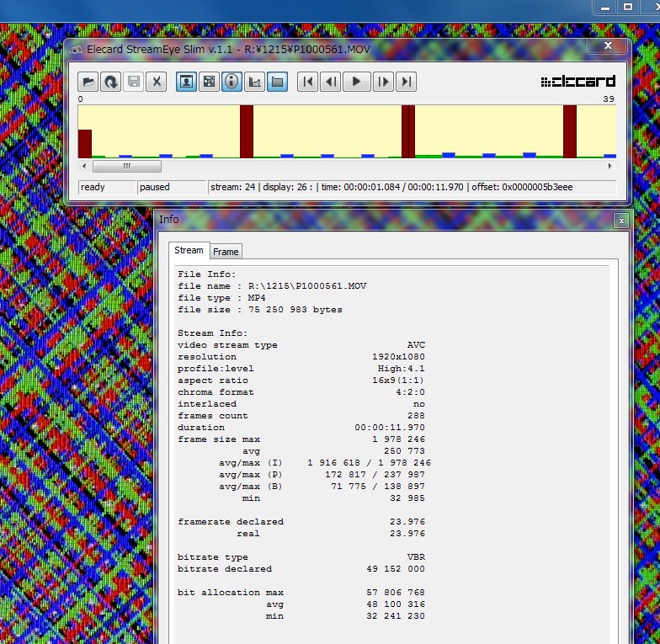Toggle the macroblock view toolbar button
660x644 pixels.
pyautogui.click(x=209, y=82)
